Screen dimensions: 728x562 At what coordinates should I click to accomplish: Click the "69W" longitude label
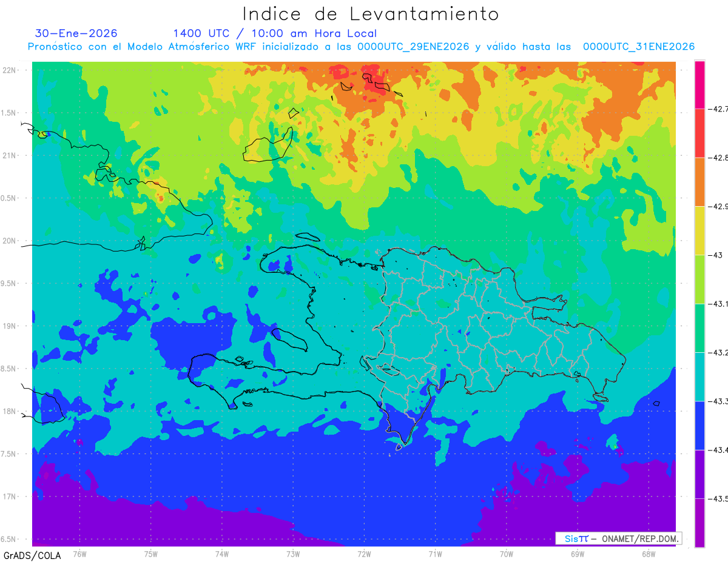(577, 554)
